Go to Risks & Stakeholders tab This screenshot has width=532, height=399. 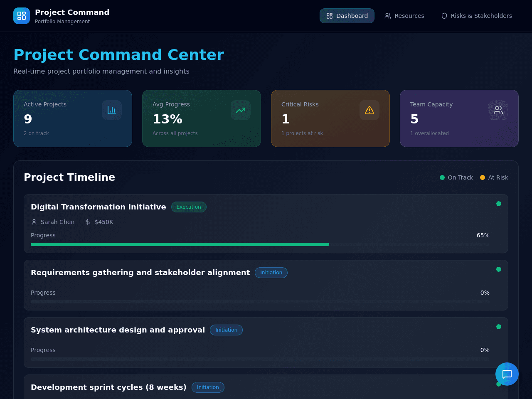click(x=476, y=16)
